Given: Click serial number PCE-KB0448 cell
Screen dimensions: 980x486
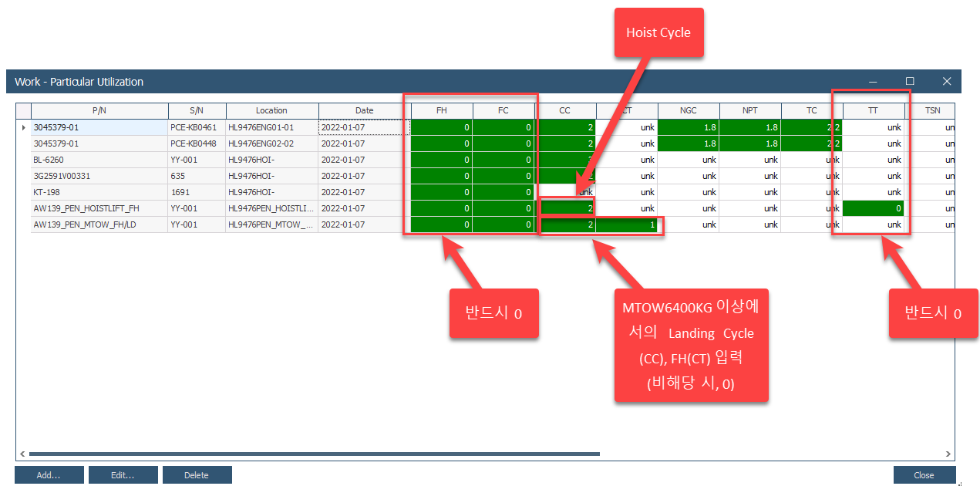Looking at the screenshot, I should [x=197, y=143].
